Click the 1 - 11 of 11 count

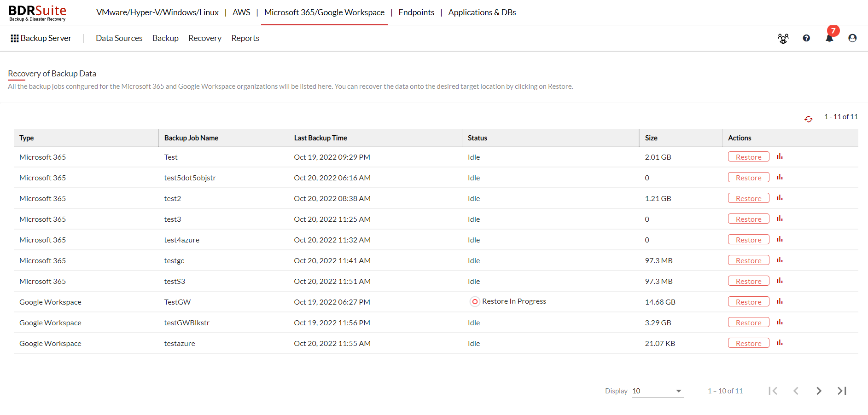point(841,117)
